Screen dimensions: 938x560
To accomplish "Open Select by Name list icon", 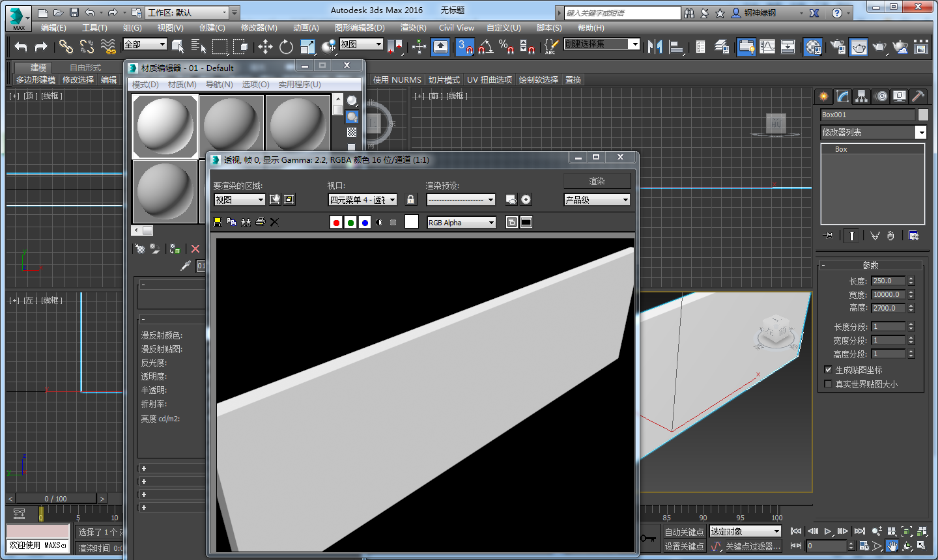I will pyautogui.click(x=198, y=46).
